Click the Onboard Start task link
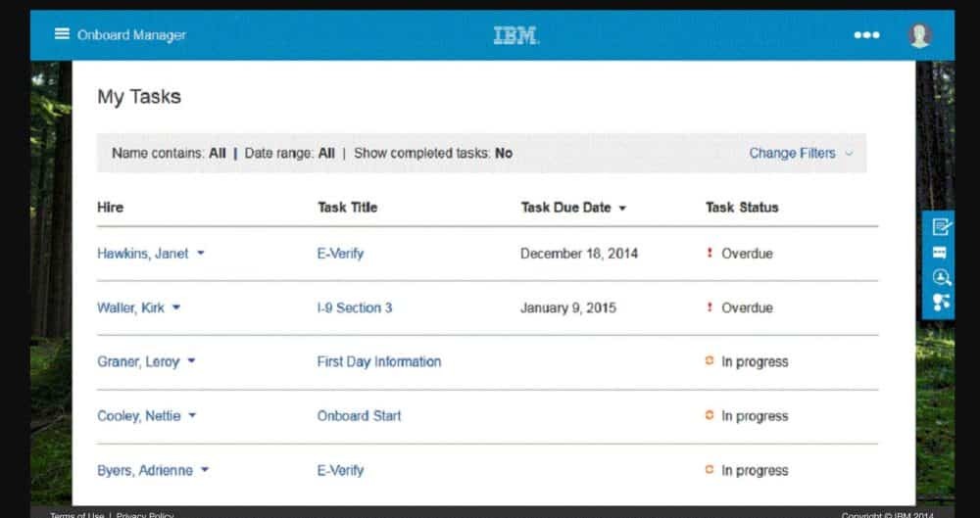Image resolution: width=980 pixels, height=518 pixels. [x=359, y=415]
